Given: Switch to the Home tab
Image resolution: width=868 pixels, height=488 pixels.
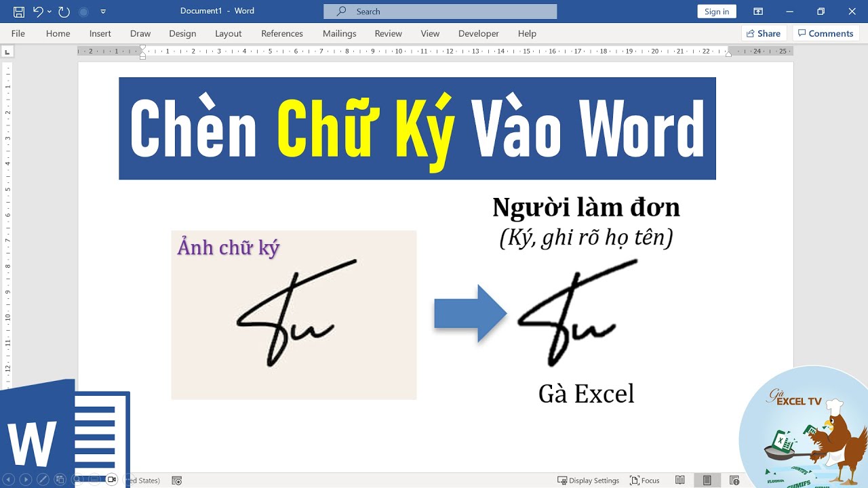Looking at the screenshot, I should (x=58, y=33).
